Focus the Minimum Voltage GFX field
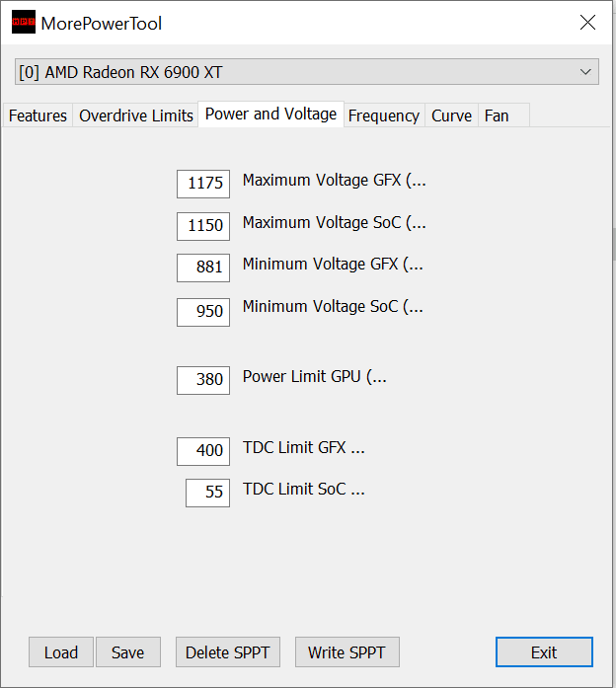Image resolution: width=616 pixels, height=688 pixels. pos(203,268)
